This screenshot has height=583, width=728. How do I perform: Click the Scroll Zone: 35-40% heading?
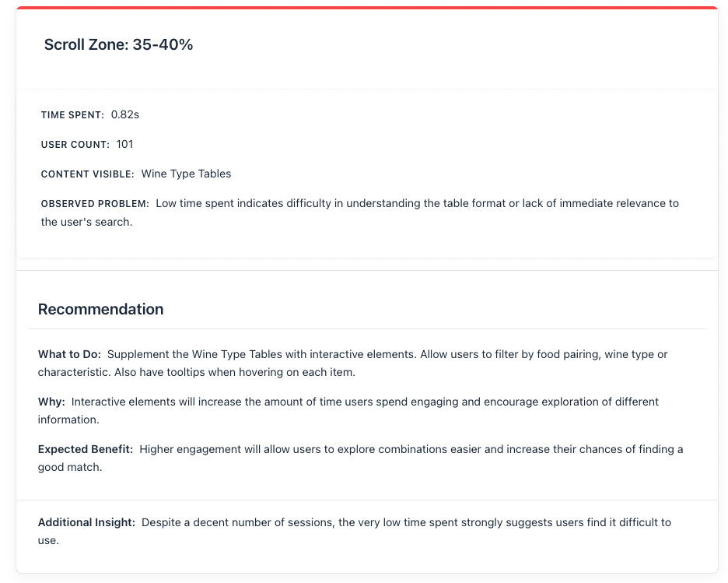coord(118,44)
